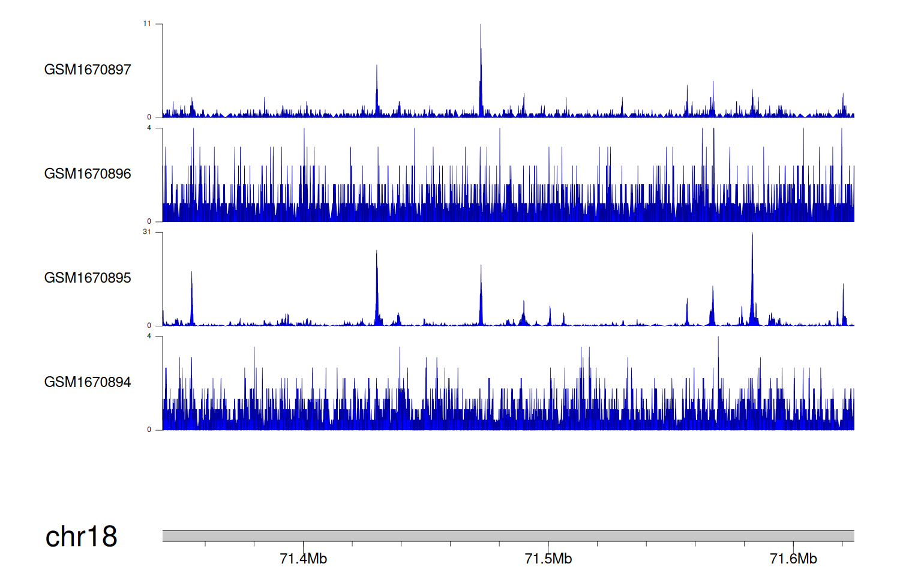Click zero baseline label of GSM1670897 track
Image resolution: width=900 pixels, height=588 pixels.
pyautogui.click(x=149, y=118)
